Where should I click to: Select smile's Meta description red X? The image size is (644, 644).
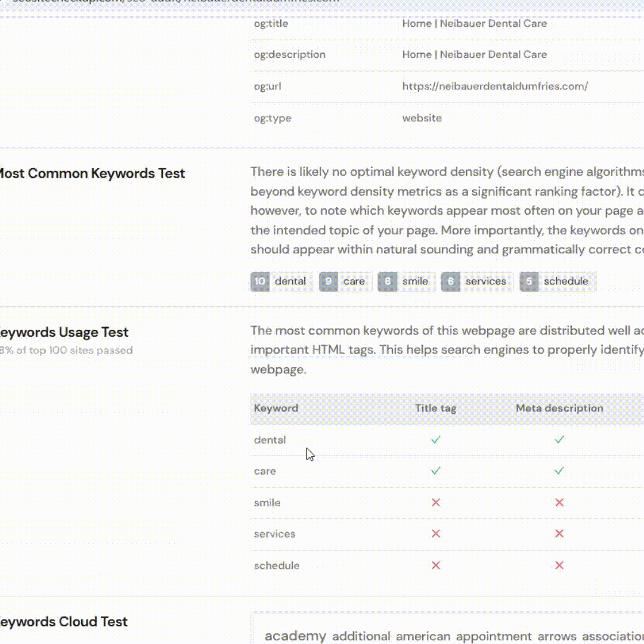(x=559, y=503)
